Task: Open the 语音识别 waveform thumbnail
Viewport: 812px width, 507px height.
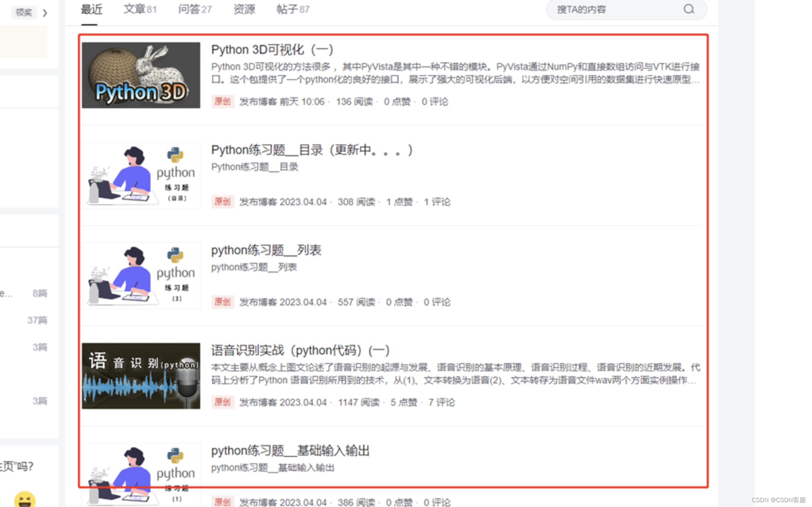Action: pyautogui.click(x=141, y=376)
